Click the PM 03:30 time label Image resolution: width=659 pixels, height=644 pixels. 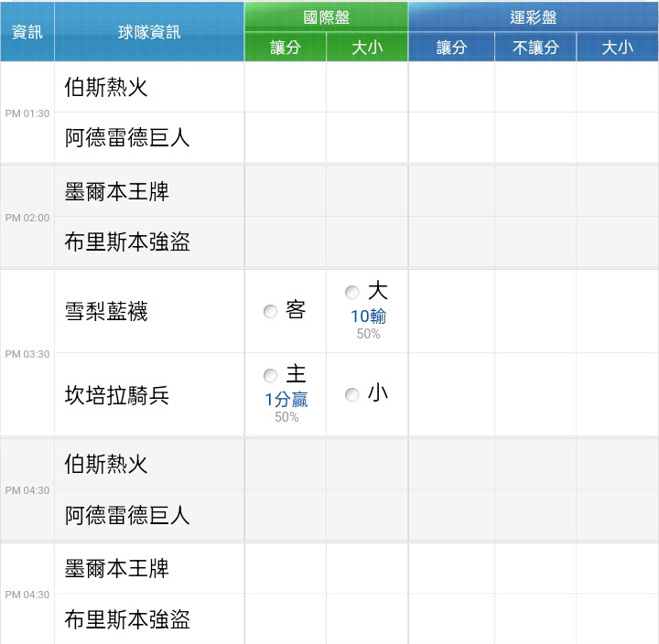27,354
